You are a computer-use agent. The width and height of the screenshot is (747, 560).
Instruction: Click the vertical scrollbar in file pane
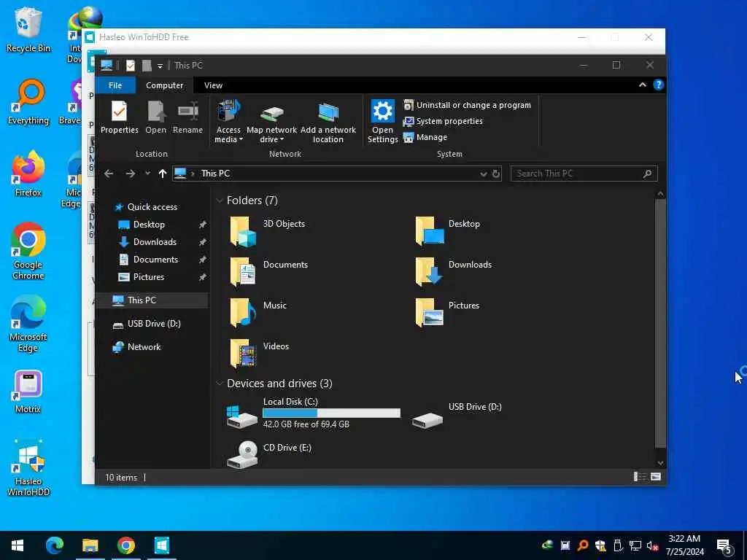660,323
